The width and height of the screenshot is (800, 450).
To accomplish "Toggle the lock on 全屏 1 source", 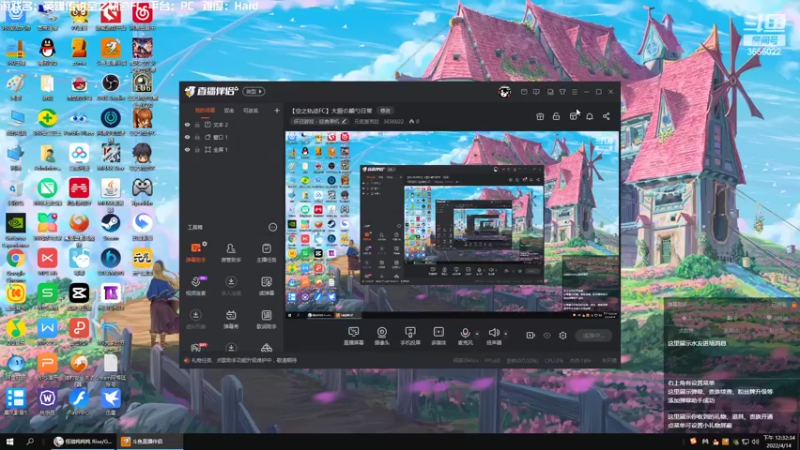I will pyautogui.click(x=197, y=150).
